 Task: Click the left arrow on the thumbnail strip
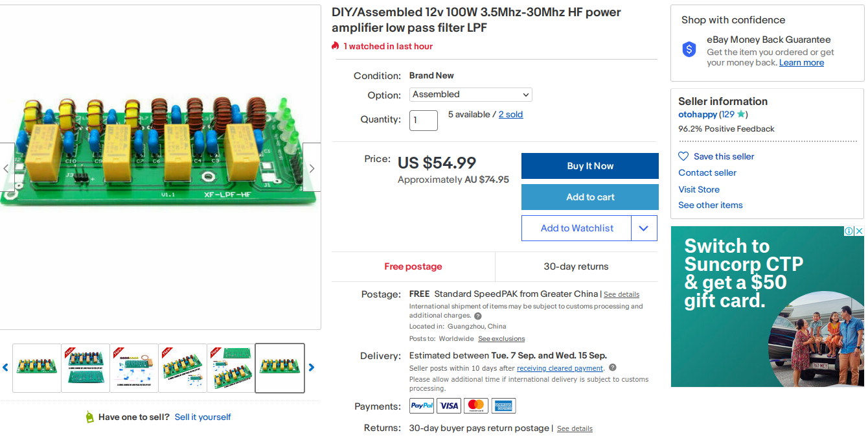5,368
